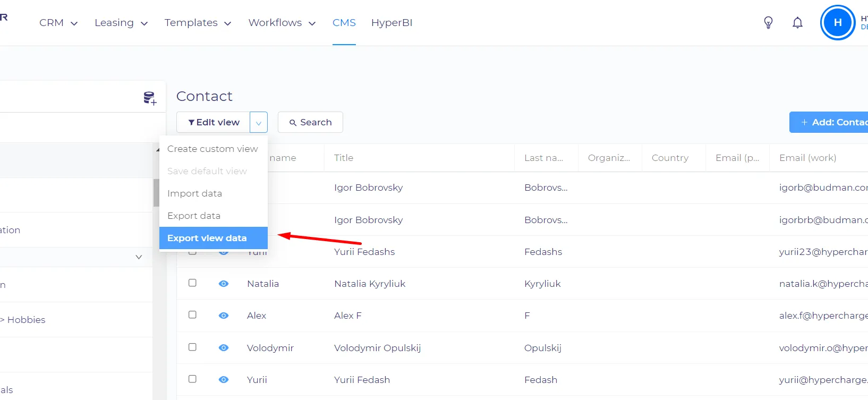Select Export view data menu entry
Image resolution: width=868 pixels, height=400 pixels.
[214, 238]
